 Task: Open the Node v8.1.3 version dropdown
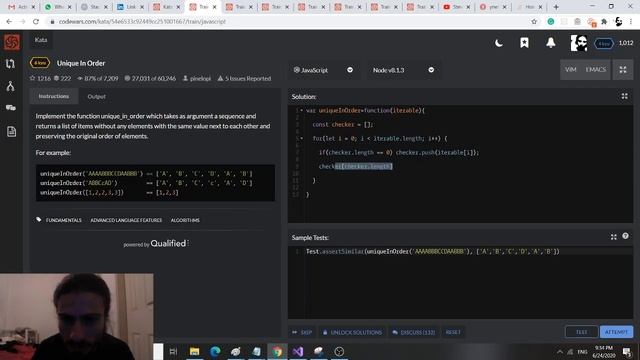(404, 70)
